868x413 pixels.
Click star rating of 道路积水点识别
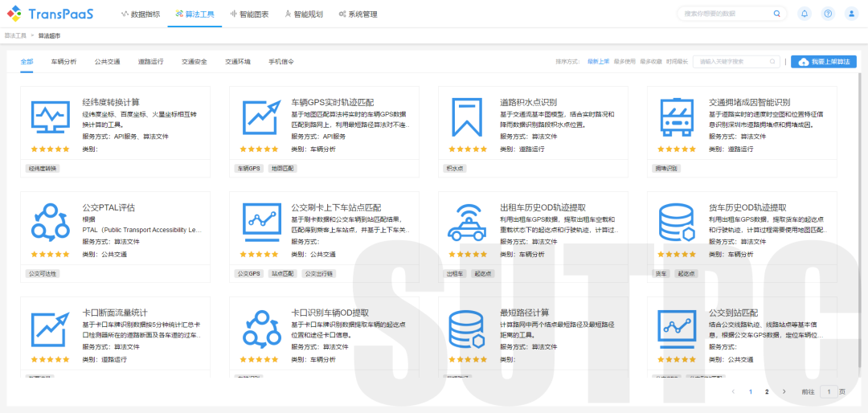click(468, 149)
